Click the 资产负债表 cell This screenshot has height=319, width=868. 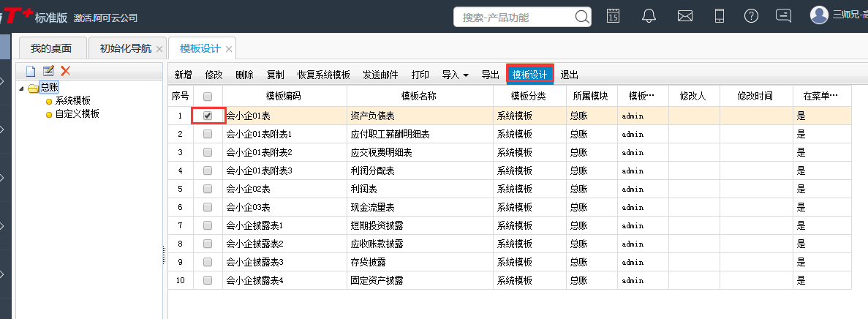420,116
